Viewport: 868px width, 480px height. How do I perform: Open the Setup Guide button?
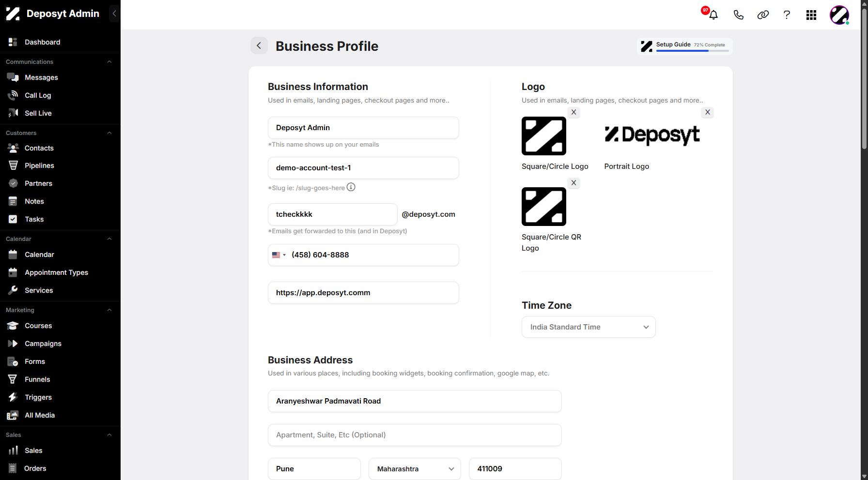coord(685,46)
